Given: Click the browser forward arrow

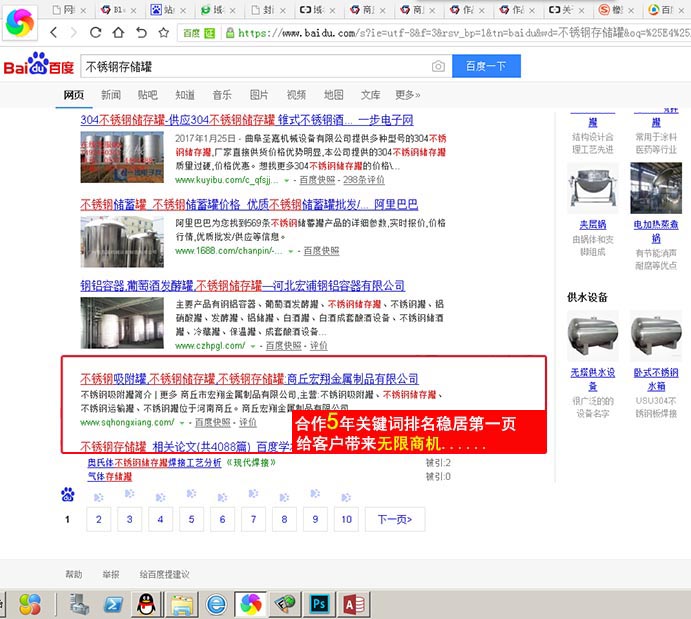Looking at the screenshot, I should click(74, 32).
